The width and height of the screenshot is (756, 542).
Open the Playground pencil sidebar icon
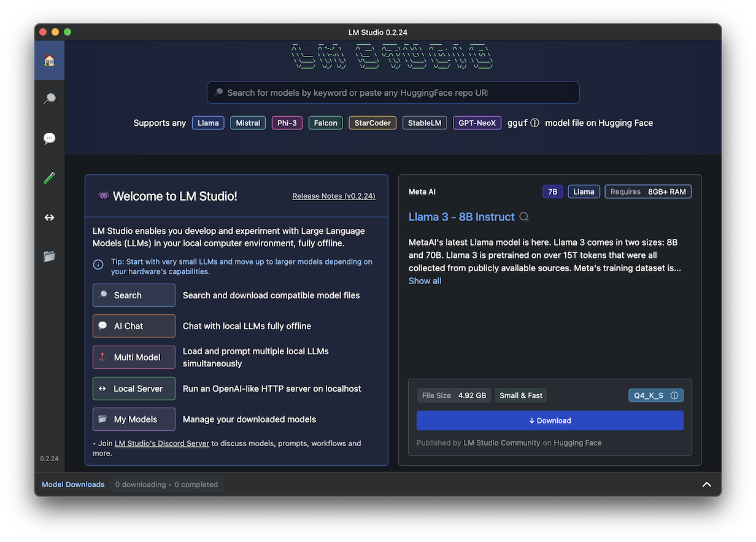pos(50,178)
